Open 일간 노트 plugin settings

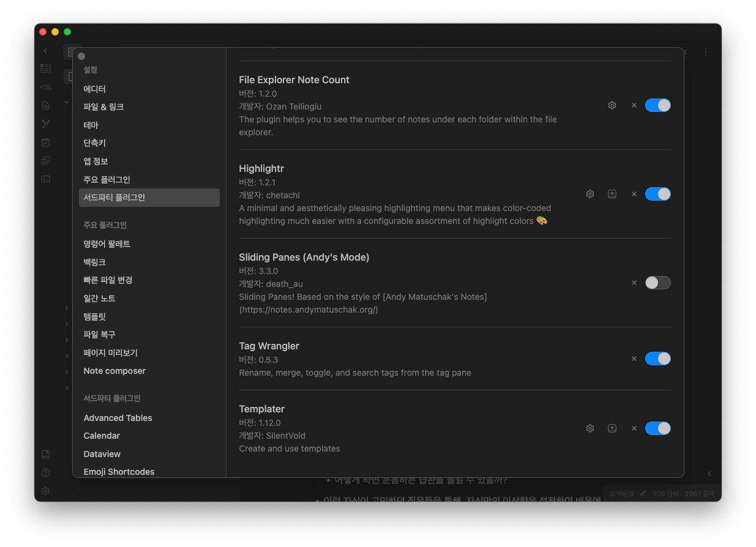(x=149, y=298)
